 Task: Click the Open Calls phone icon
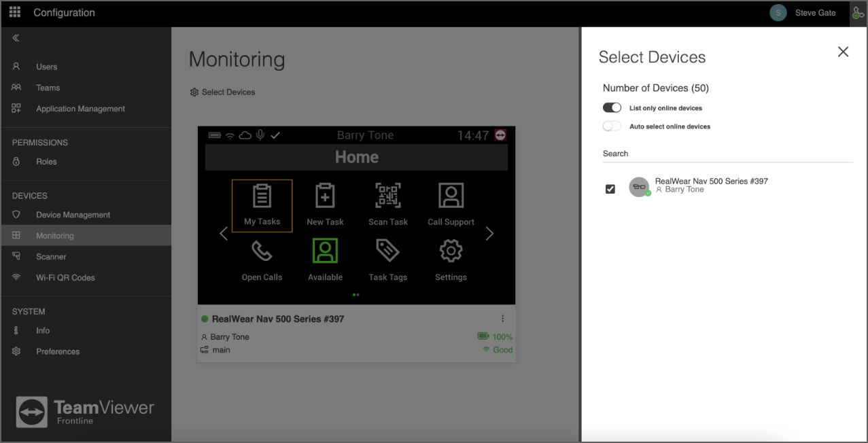[262, 251]
